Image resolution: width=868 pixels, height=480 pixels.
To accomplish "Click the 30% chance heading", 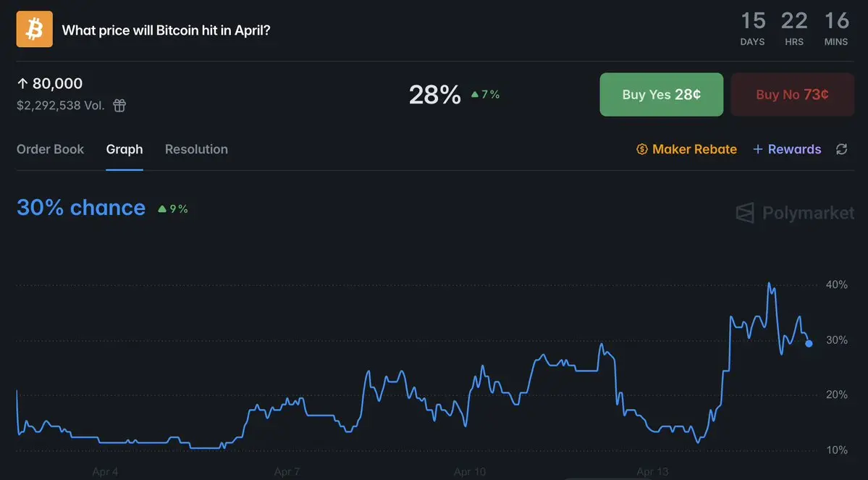I will (81, 208).
